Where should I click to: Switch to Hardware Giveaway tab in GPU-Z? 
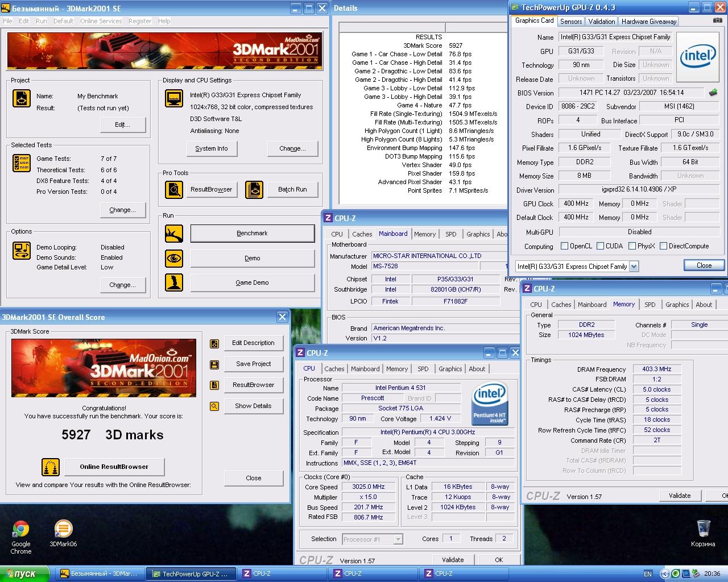649,22
